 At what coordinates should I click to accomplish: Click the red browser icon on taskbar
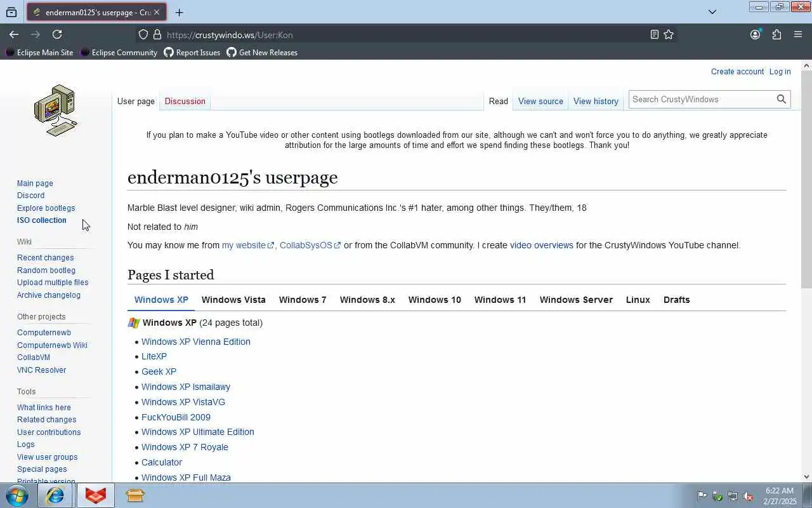point(96,495)
